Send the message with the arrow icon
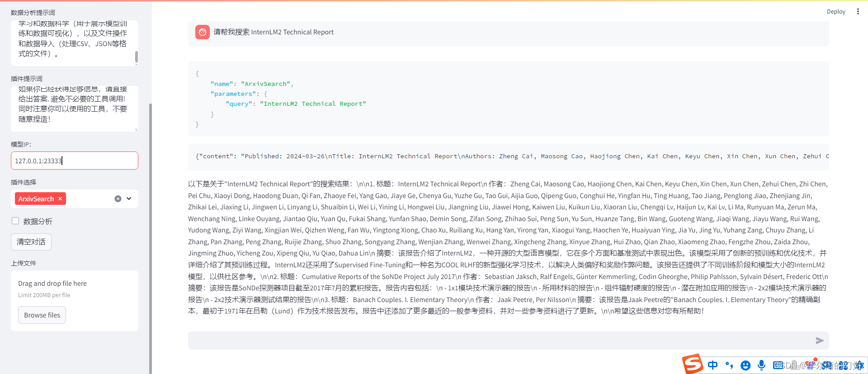The height and width of the screenshot is (374, 868). pos(819,341)
